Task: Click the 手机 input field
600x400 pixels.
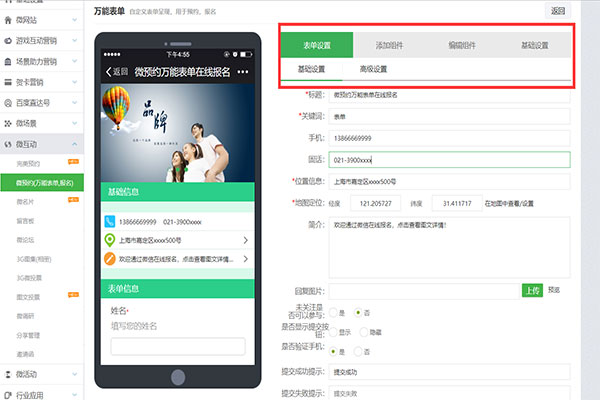Action: [x=449, y=138]
